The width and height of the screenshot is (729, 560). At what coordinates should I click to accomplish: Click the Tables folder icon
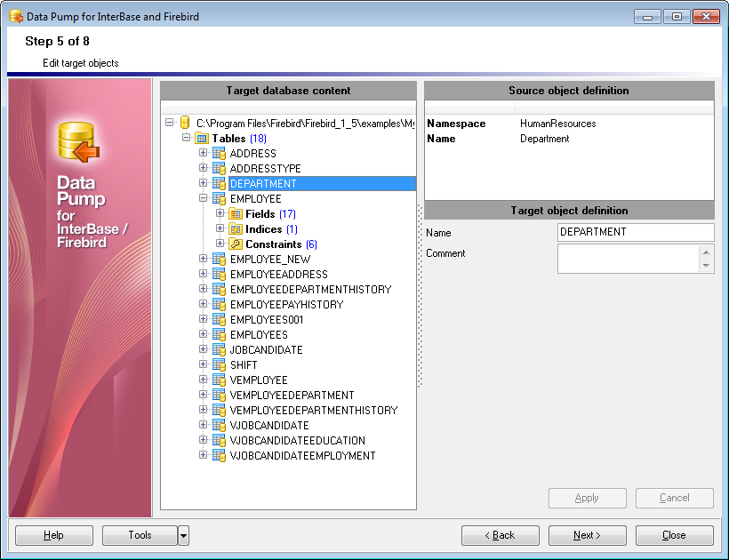coord(203,138)
